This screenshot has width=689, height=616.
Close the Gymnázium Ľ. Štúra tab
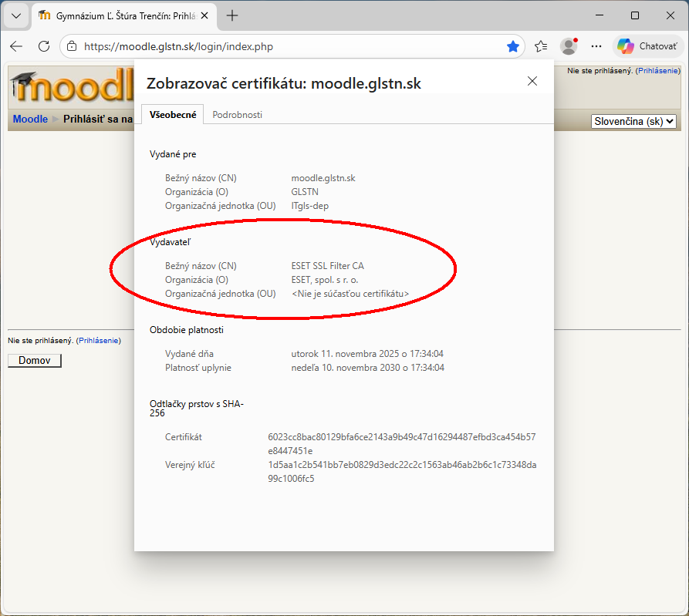coord(204,15)
